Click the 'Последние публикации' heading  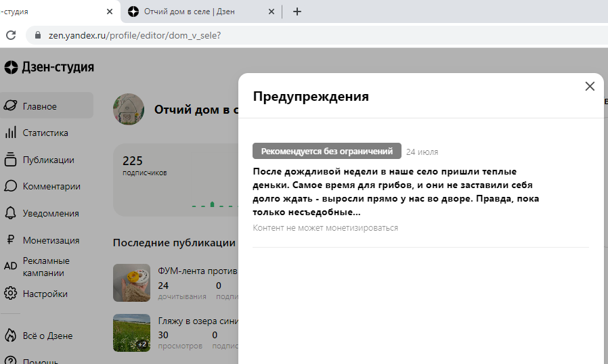[174, 243]
